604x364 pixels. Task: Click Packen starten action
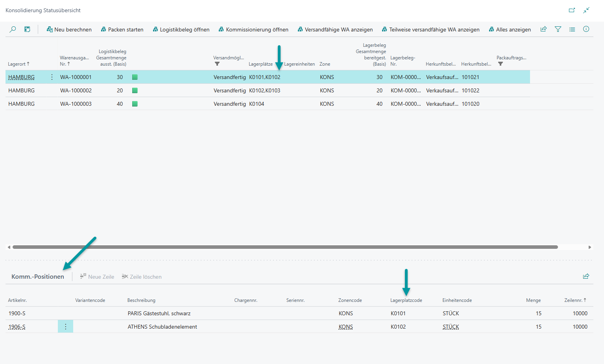(122, 29)
